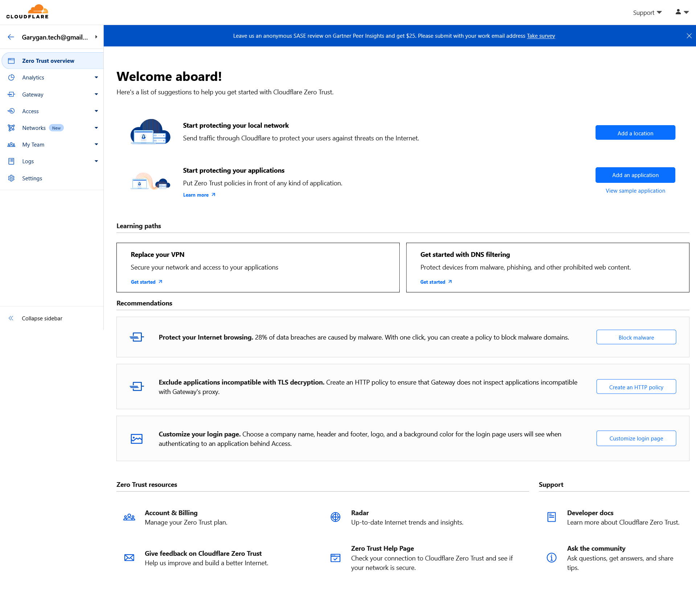
Task: Click gateway icon beside Exclude applications TLS
Action: [137, 386]
